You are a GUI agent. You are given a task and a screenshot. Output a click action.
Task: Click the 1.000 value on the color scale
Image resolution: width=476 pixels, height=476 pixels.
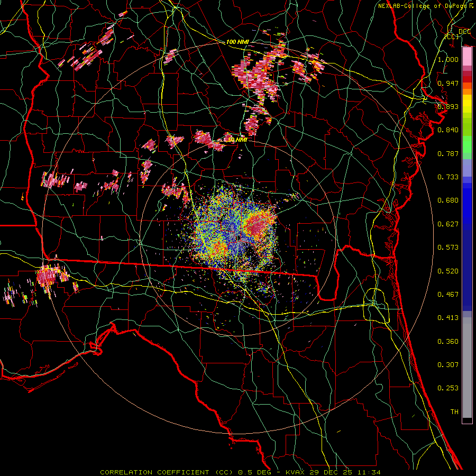click(448, 59)
